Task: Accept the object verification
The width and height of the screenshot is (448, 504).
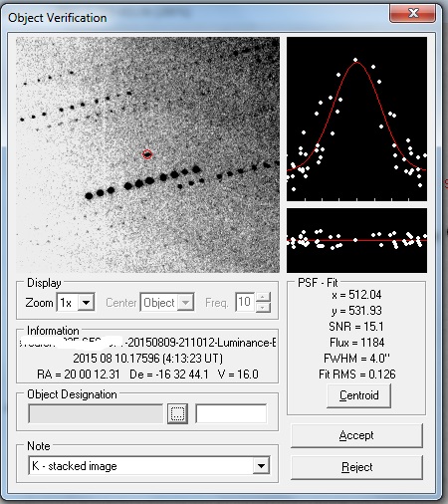Action: coord(356,435)
